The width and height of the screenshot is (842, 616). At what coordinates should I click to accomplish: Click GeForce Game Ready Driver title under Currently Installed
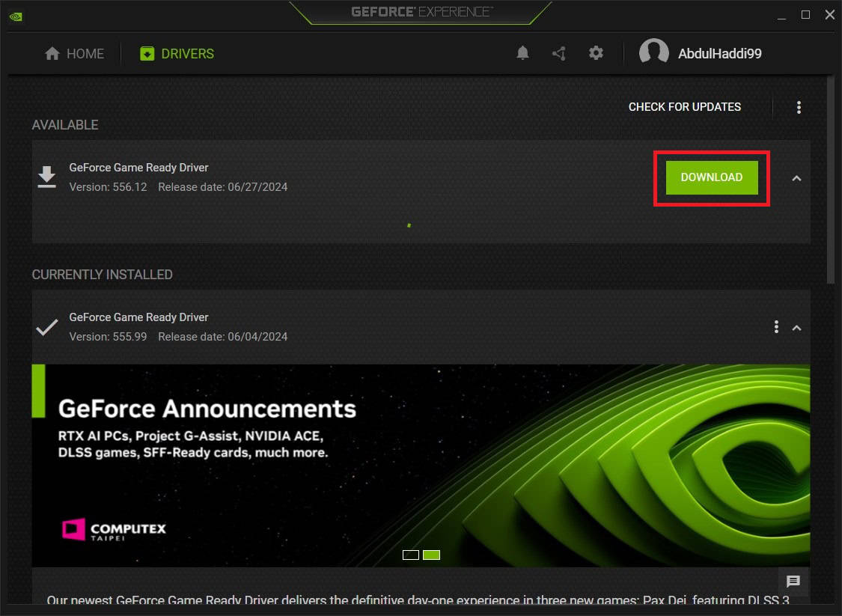138,317
